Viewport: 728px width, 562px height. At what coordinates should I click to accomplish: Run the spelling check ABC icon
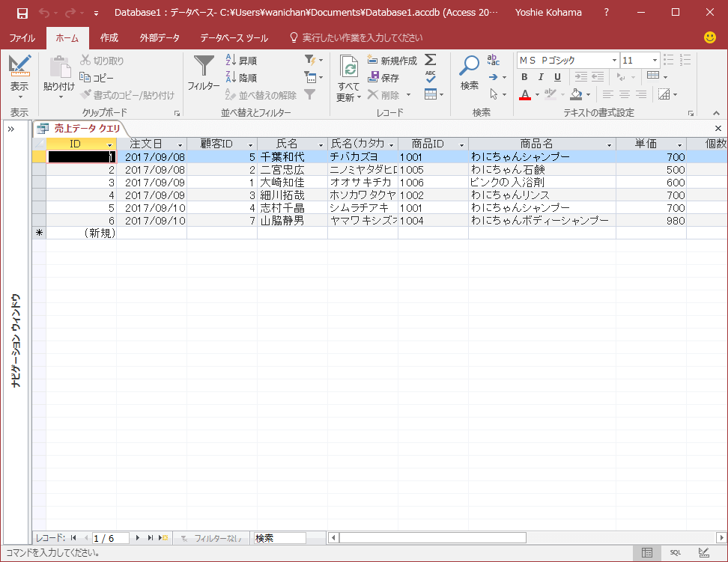[x=431, y=76]
